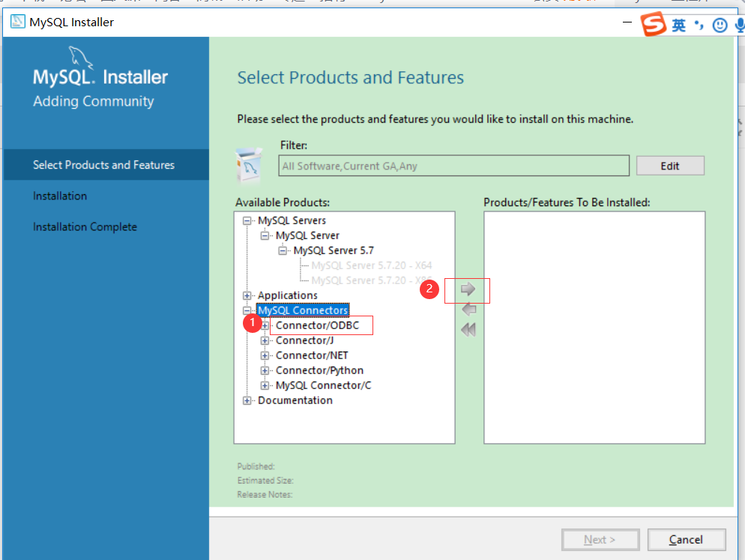This screenshot has height=560, width=745.
Task: Select MySQL Server 5.7 tree item
Action: point(334,250)
